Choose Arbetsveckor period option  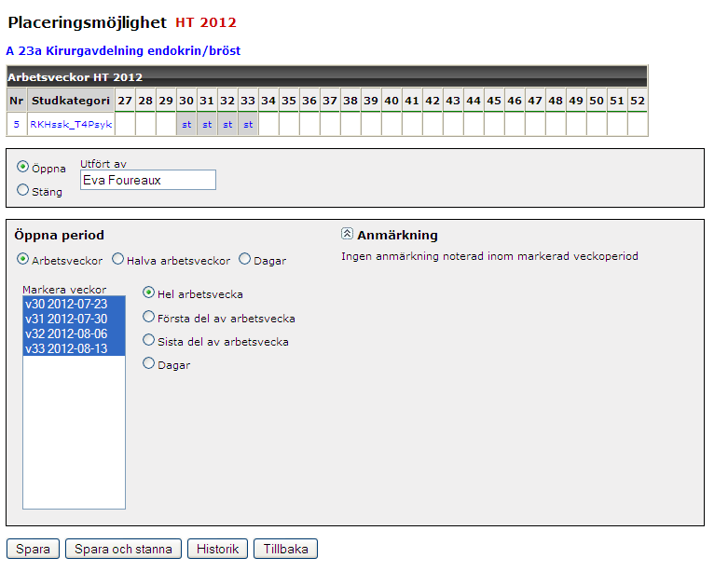22,258
